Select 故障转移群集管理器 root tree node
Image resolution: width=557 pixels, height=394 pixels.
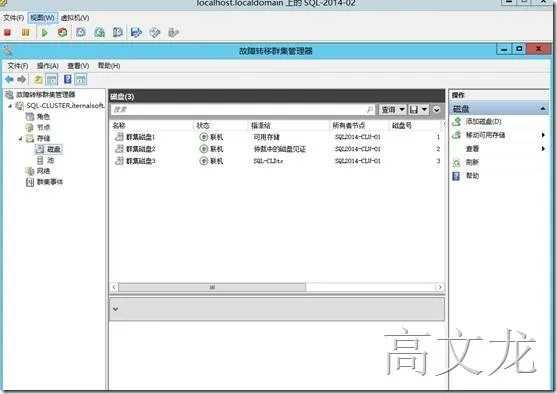pyautogui.click(x=45, y=95)
